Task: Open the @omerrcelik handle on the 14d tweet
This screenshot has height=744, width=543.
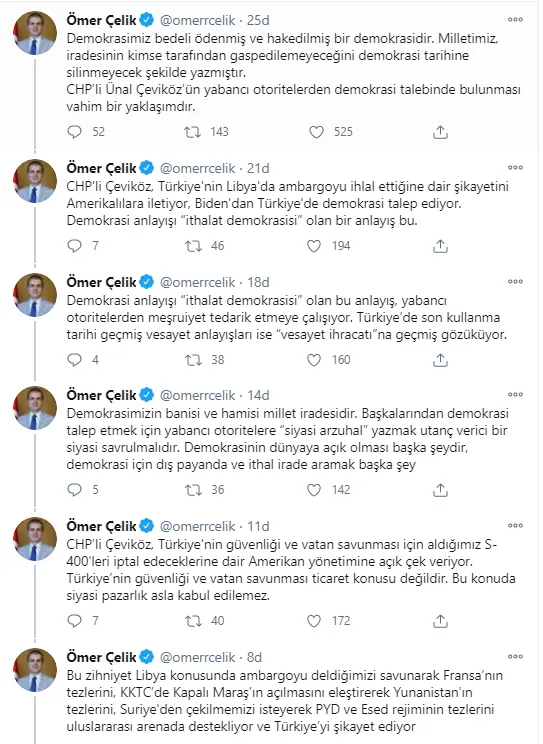Action: 197,395
